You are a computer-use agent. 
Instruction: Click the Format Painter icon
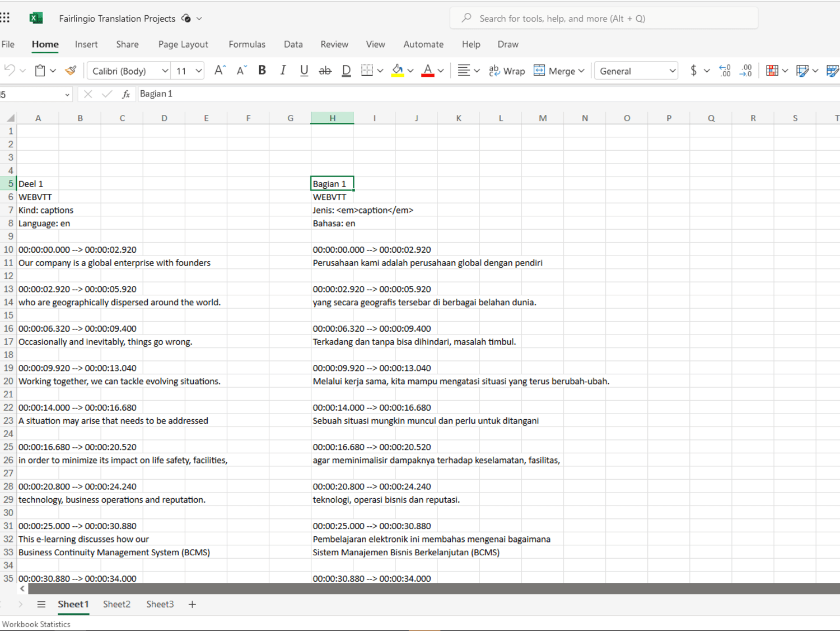click(71, 71)
